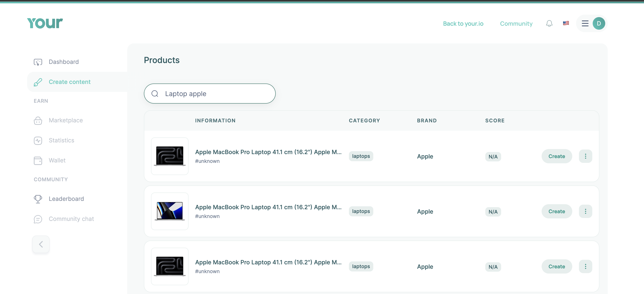The height and width of the screenshot is (294, 644).
Task: Click the second row's MacBook Pro title
Action: [x=268, y=207]
